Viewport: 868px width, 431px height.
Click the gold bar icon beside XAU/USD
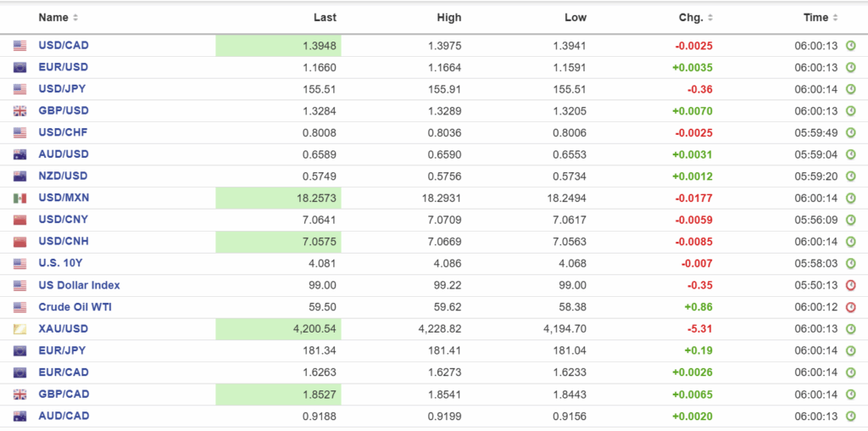[x=19, y=329]
